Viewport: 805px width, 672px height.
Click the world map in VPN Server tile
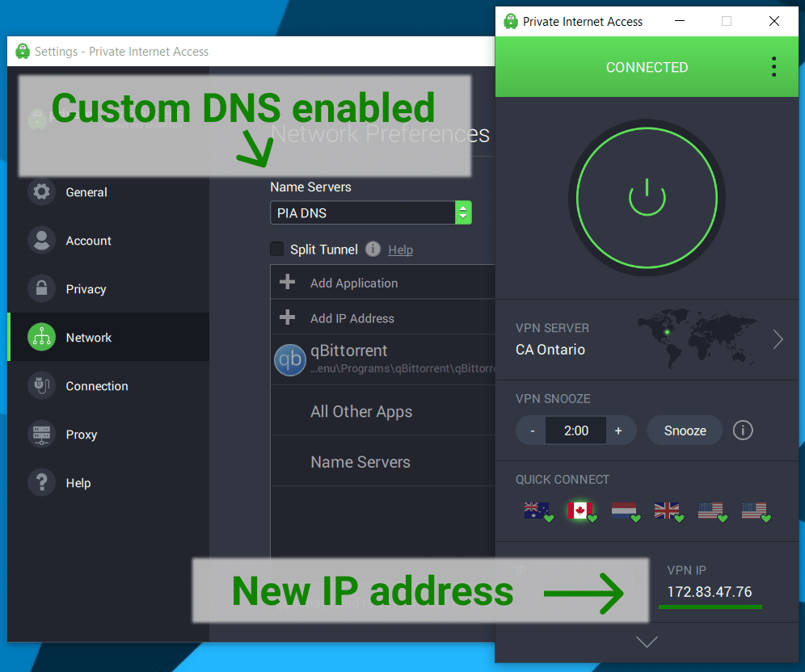697,338
